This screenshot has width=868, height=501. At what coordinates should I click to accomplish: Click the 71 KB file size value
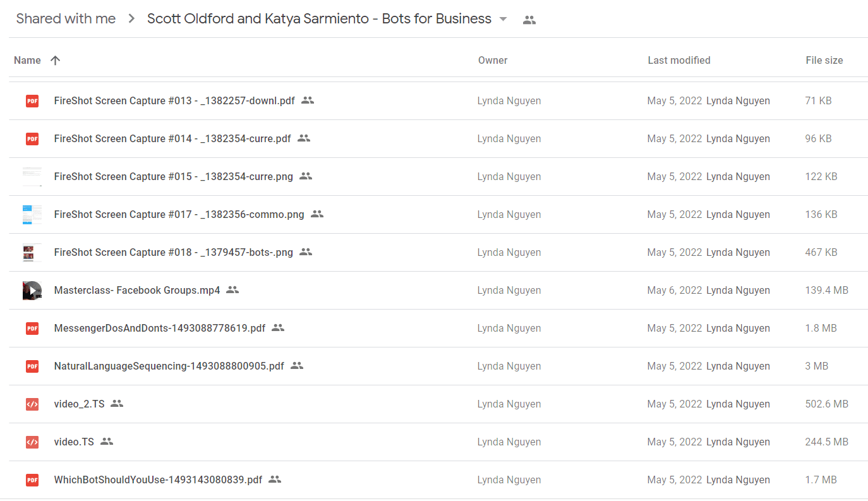click(819, 100)
